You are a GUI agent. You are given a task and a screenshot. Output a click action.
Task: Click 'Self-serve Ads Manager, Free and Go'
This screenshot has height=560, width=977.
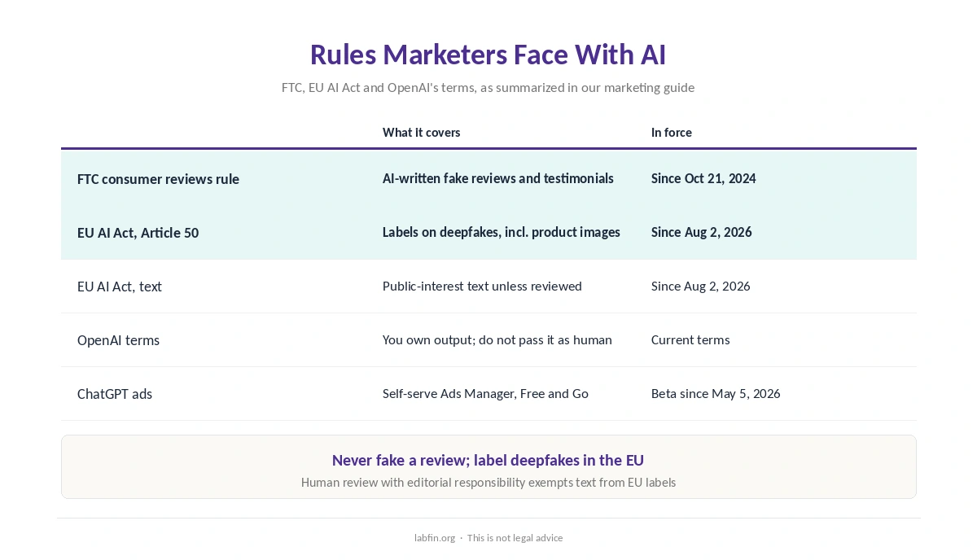click(485, 393)
